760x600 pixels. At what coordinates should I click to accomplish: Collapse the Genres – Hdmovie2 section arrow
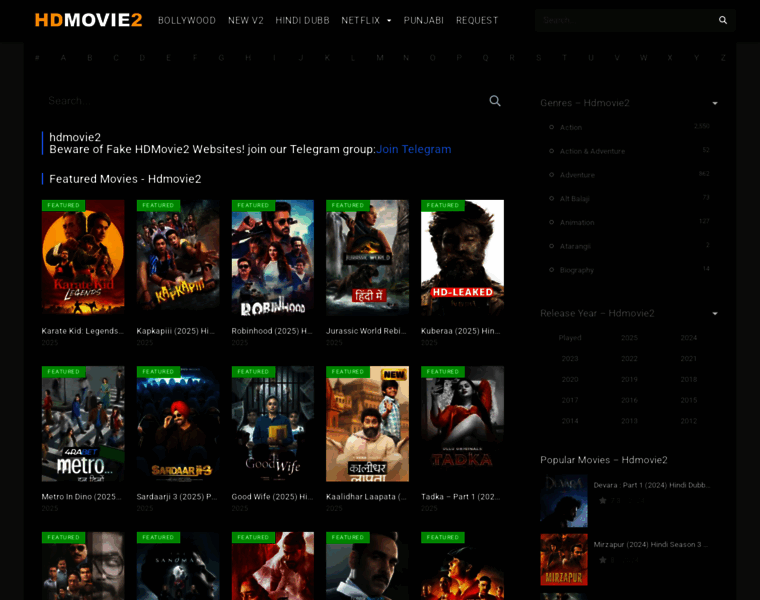point(715,103)
